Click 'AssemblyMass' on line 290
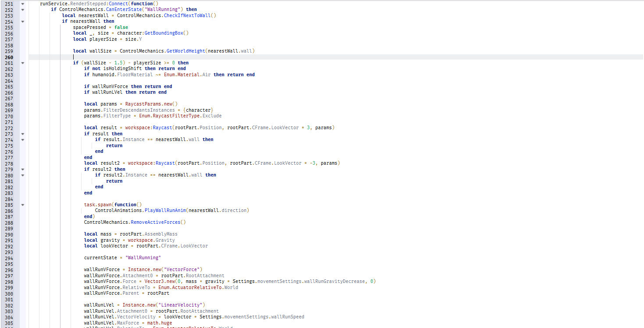This screenshot has height=328, width=644. tap(161, 234)
